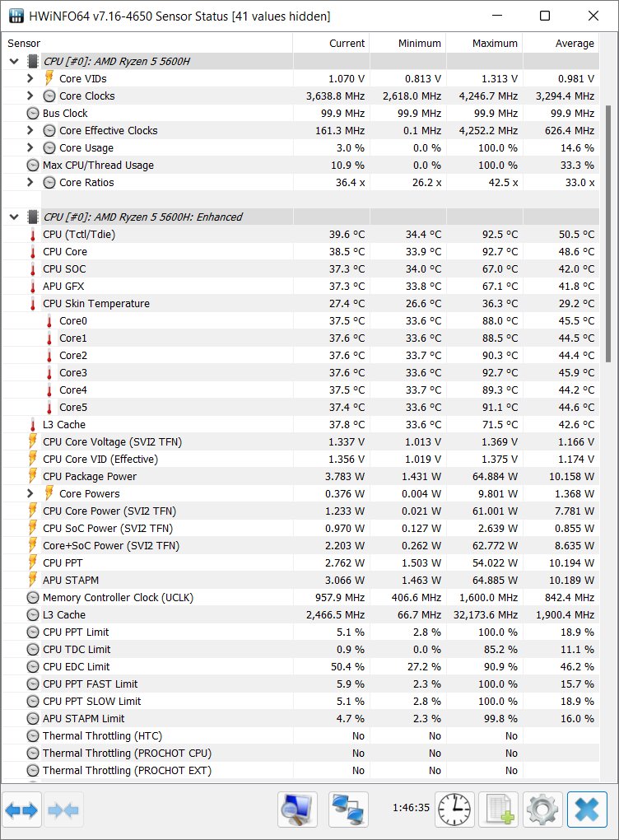
Task: Expand the Core Clocks row
Action: tap(30, 96)
